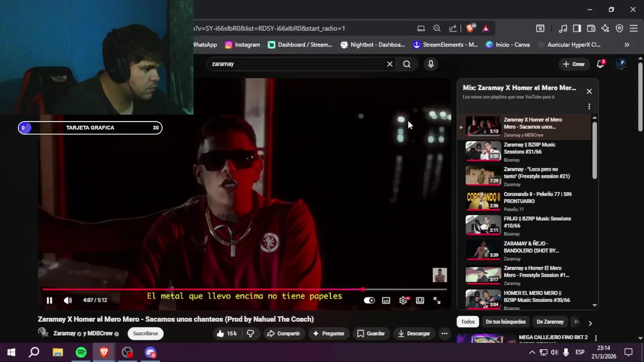Open options for MEGA CALLEJERO FINO RKT 2
The width and height of the screenshot is (644, 362).
[x=596, y=338]
